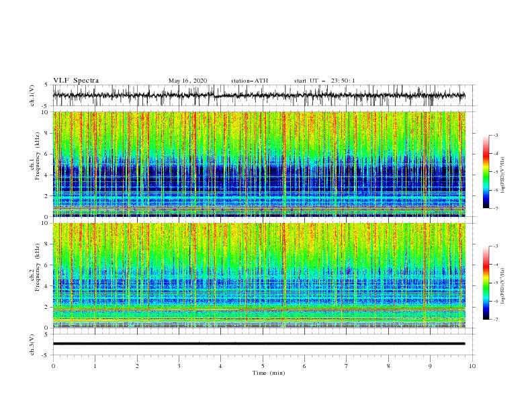Click the ch.2 spectrogram panel
Image resolution: width=532 pixels, height=411 pixels.
tap(259, 275)
